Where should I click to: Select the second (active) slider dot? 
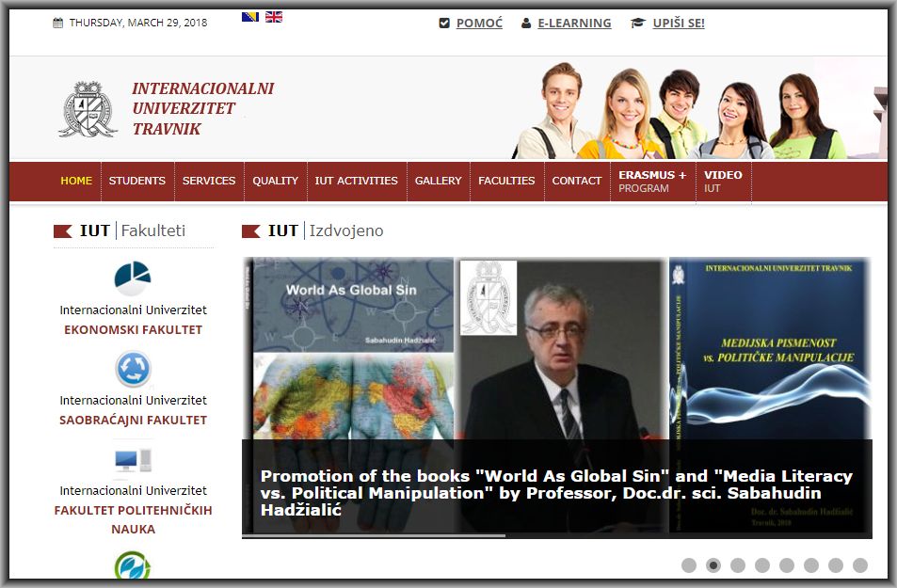[713, 565]
